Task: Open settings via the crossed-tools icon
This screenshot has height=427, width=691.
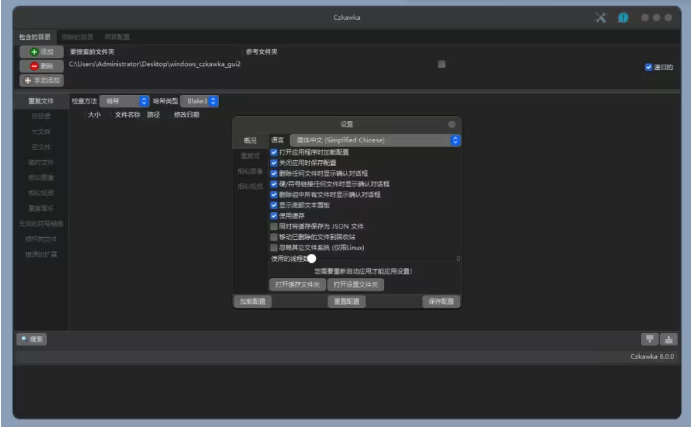Action: tap(601, 18)
